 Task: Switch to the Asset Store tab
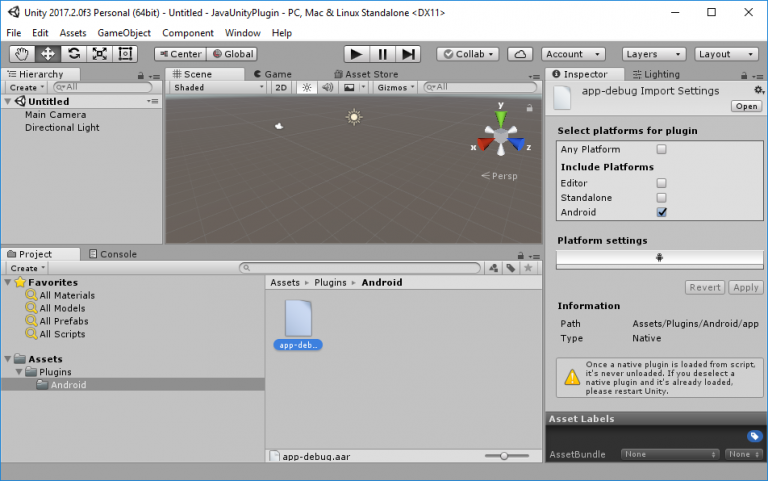(366, 74)
